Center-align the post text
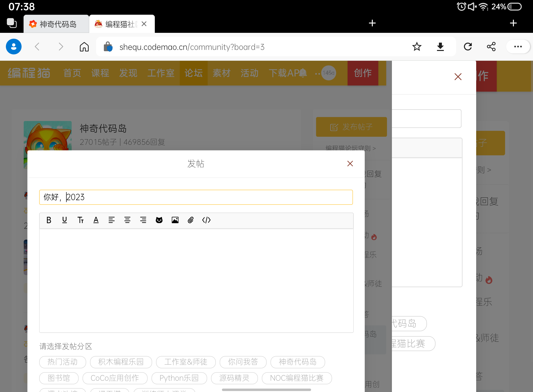This screenshot has width=533, height=392. (x=127, y=220)
